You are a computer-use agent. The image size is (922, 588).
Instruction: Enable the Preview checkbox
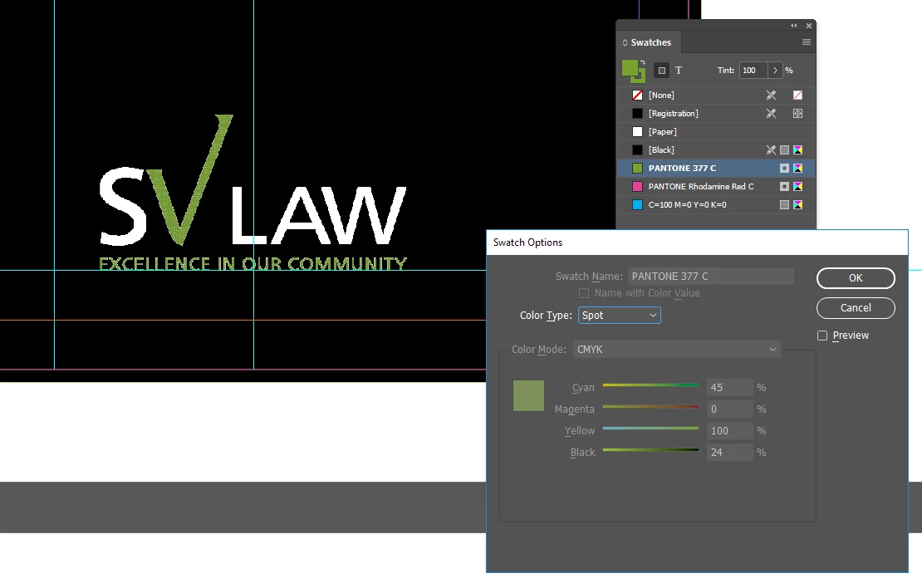click(822, 336)
